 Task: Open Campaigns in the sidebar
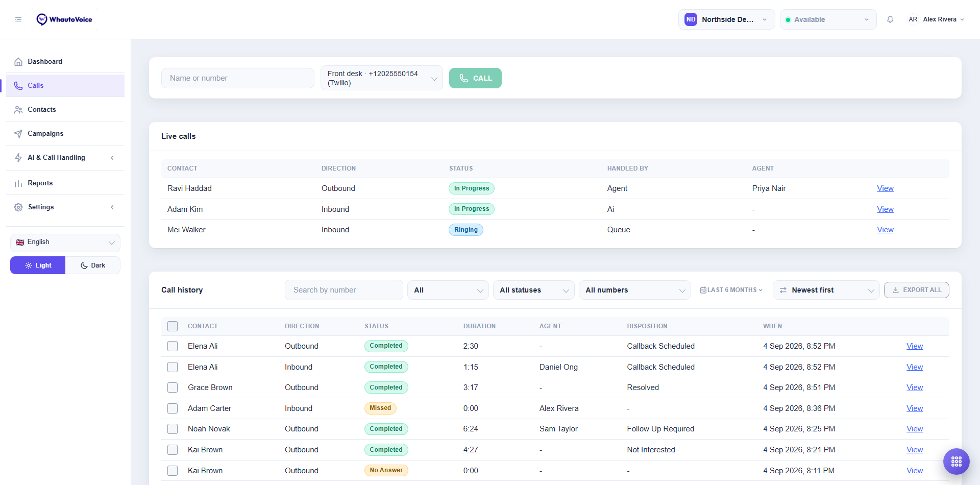click(65, 134)
